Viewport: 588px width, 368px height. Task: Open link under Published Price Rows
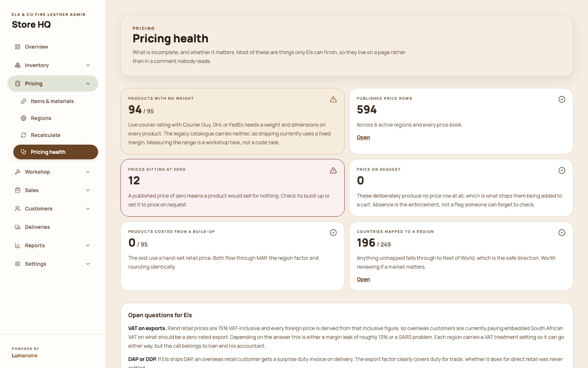pyautogui.click(x=363, y=138)
